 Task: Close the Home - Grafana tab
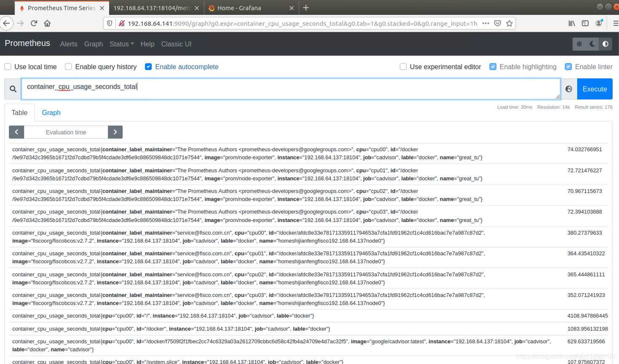pos(292,8)
